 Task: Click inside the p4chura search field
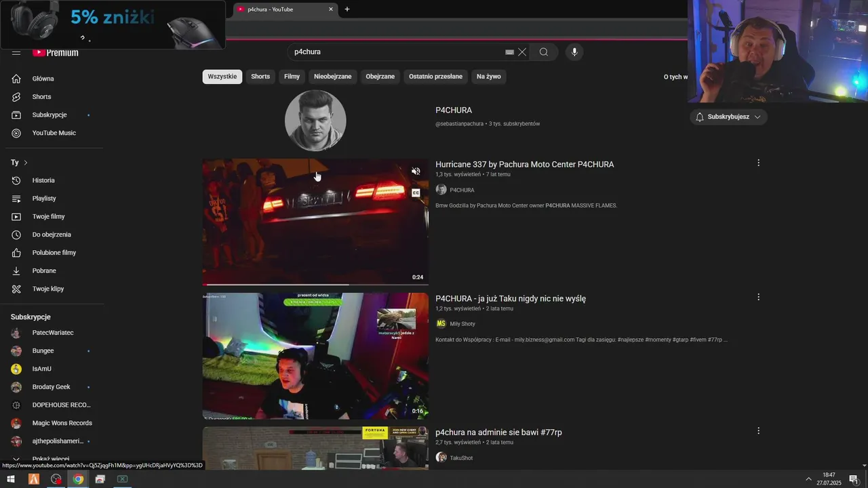[397, 52]
